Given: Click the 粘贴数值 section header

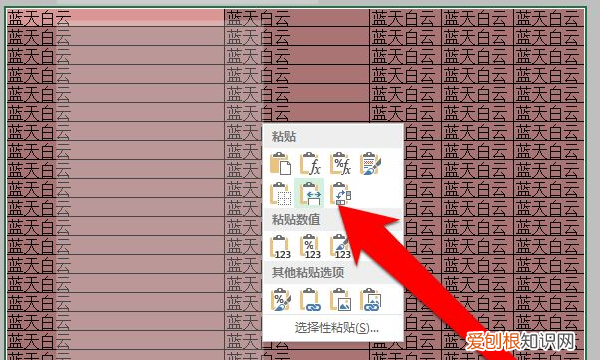Looking at the screenshot, I should 296,220.
